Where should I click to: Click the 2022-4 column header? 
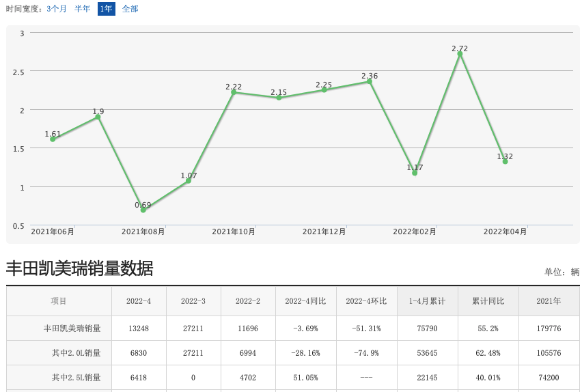click(x=139, y=301)
